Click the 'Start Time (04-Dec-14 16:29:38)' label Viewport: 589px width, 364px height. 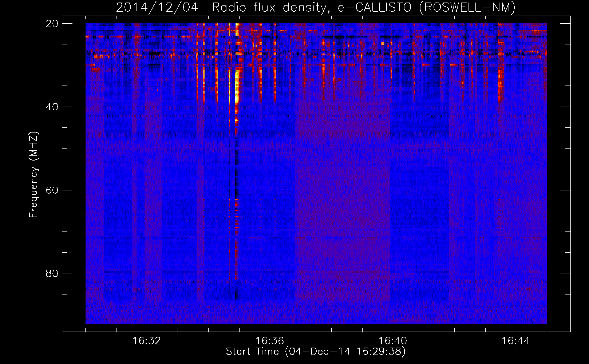point(316,352)
